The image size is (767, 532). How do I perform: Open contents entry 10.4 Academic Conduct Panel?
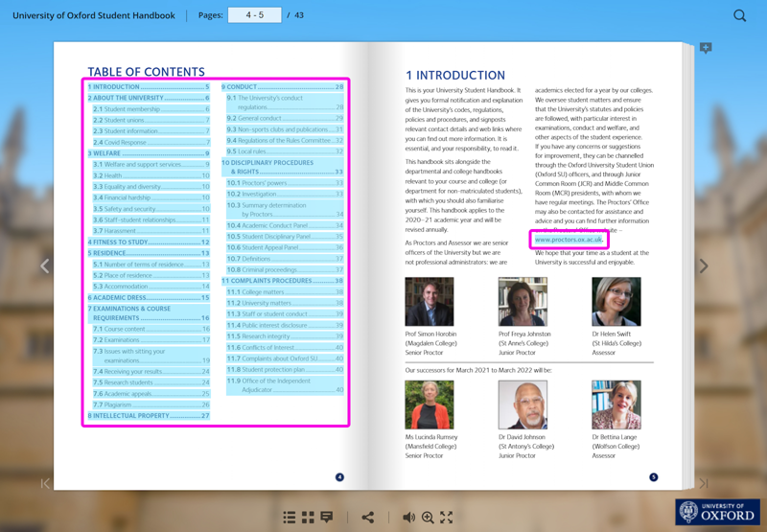(x=285, y=225)
